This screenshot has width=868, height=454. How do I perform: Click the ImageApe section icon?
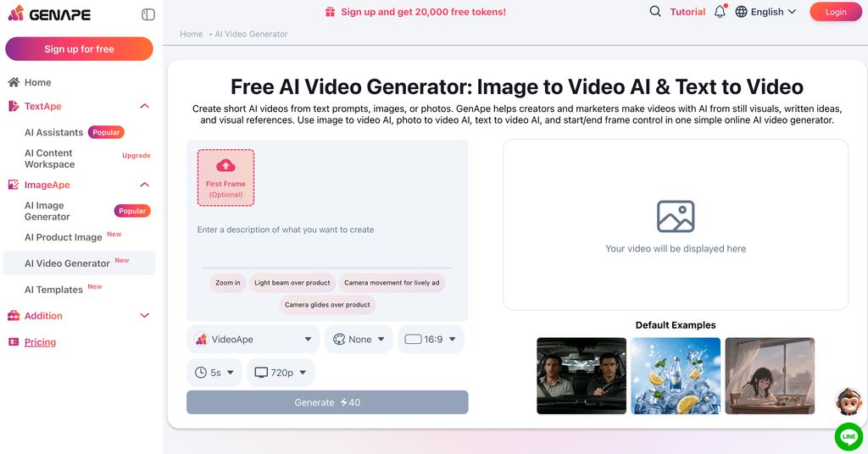point(14,185)
